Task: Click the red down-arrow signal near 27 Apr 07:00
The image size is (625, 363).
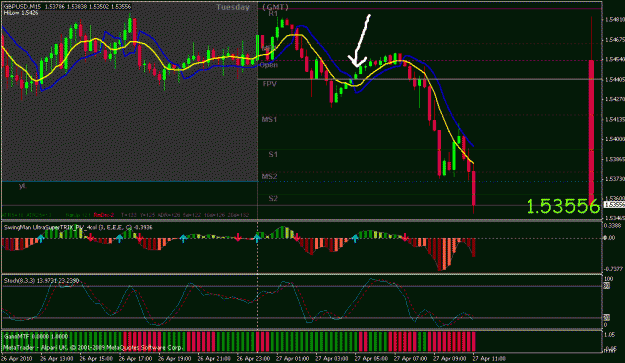Action: click(405, 237)
